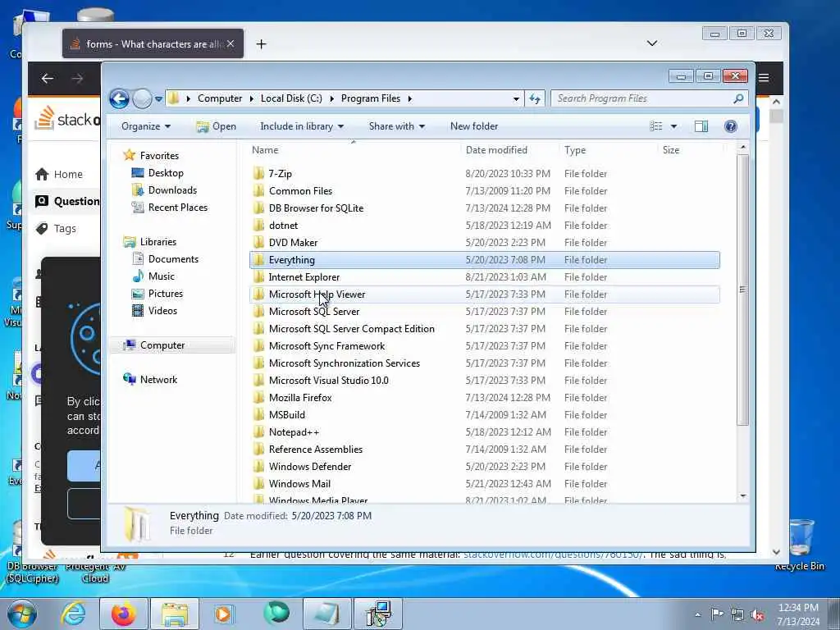Viewport: 840px width, 630px height.
Task: Select the Internet Explorer folder
Action: pyautogui.click(x=304, y=277)
